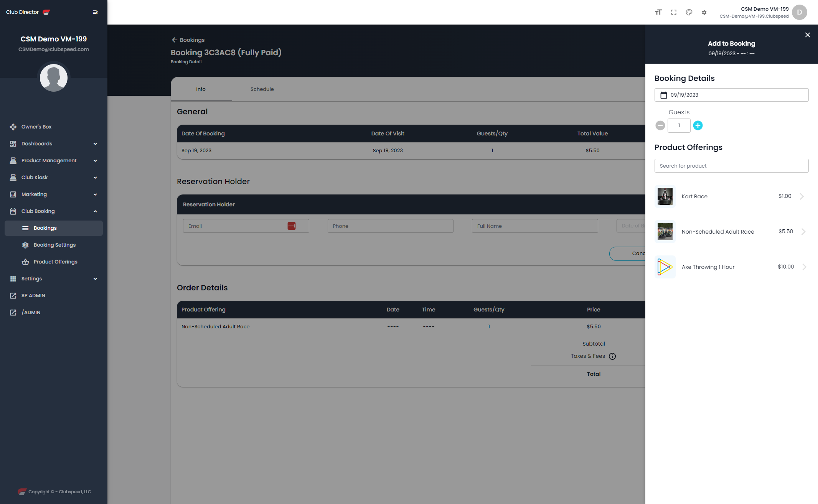Viewport: 818px width, 504px height.
Task: Click the Club Kiosk sidebar icon
Action: (x=13, y=178)
